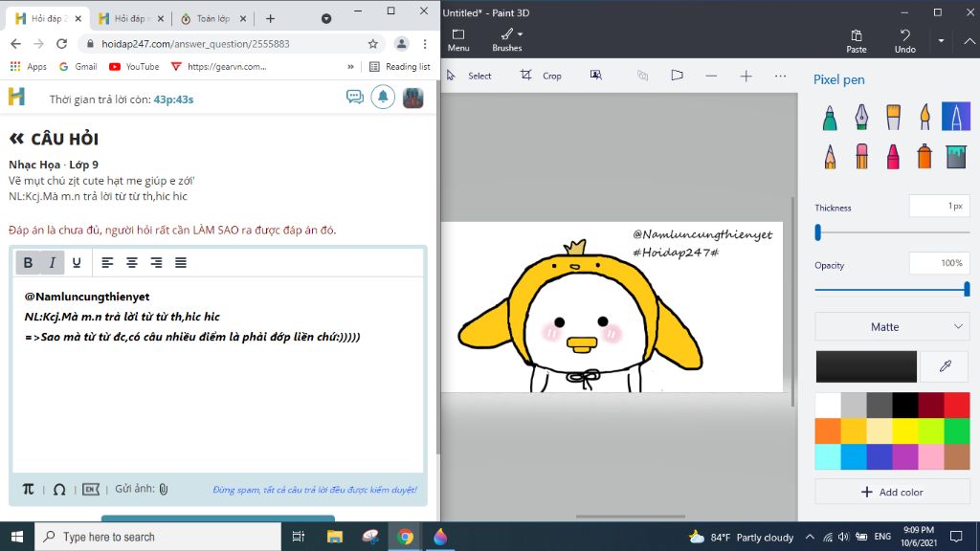Open the Chrome three-dot menu
Screen dimensions: 980x551
(425, 44)
